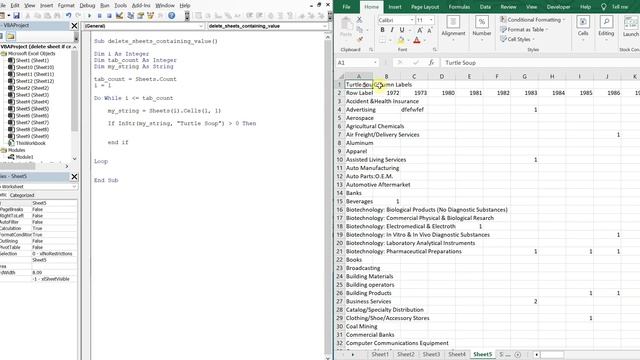Apply Bold formatting in Excel ribbon
The width and height of the screenshot is (640, 360).
[x=382, y=30]
